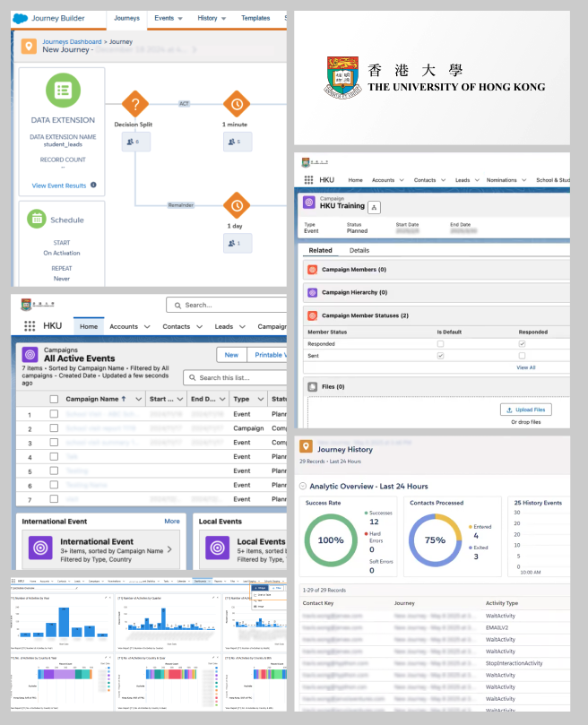Click the 100% success rate donut chart
Image resolution: width=588 pixels, height=725 pixels.
(331, 540)
